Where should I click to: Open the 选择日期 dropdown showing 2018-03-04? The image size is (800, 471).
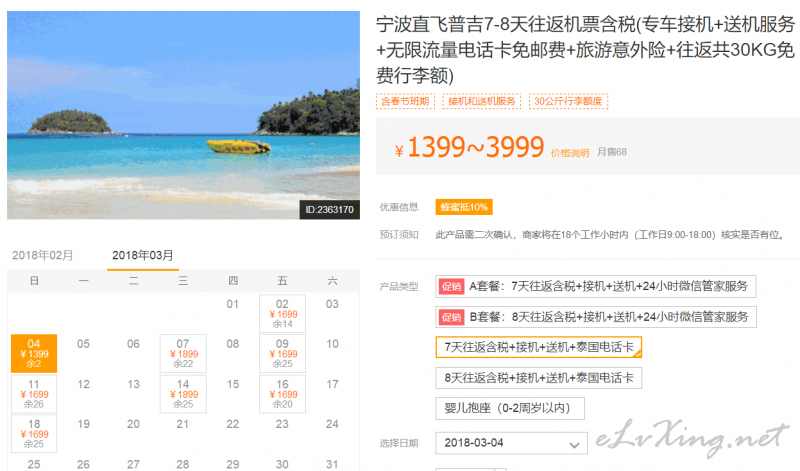pos(511,443)
